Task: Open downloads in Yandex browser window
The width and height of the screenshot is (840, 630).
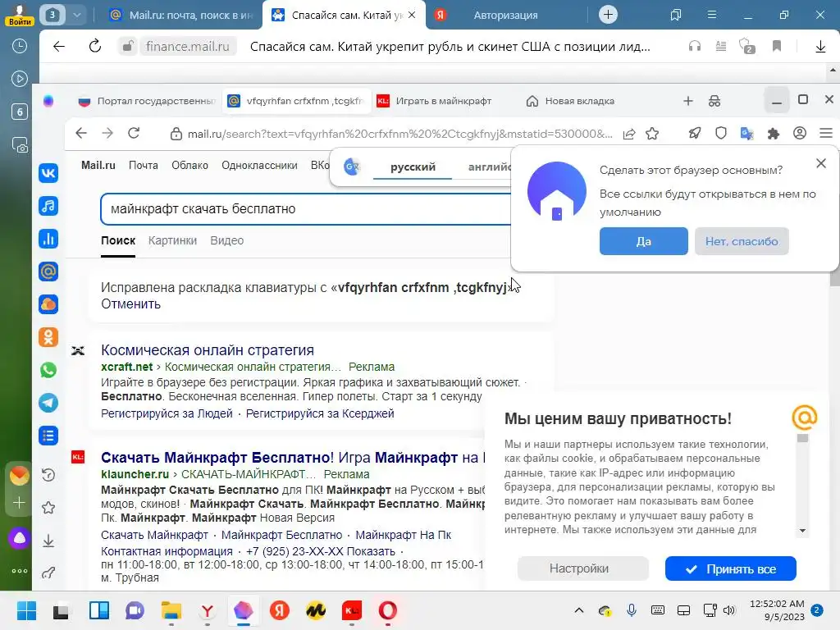Action: [x=820, y=47]
